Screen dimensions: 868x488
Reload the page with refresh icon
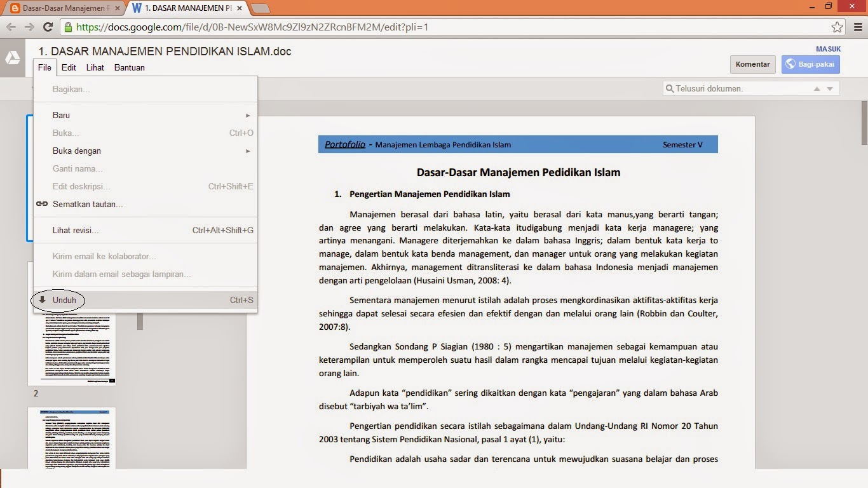click(x=48, y=27)
